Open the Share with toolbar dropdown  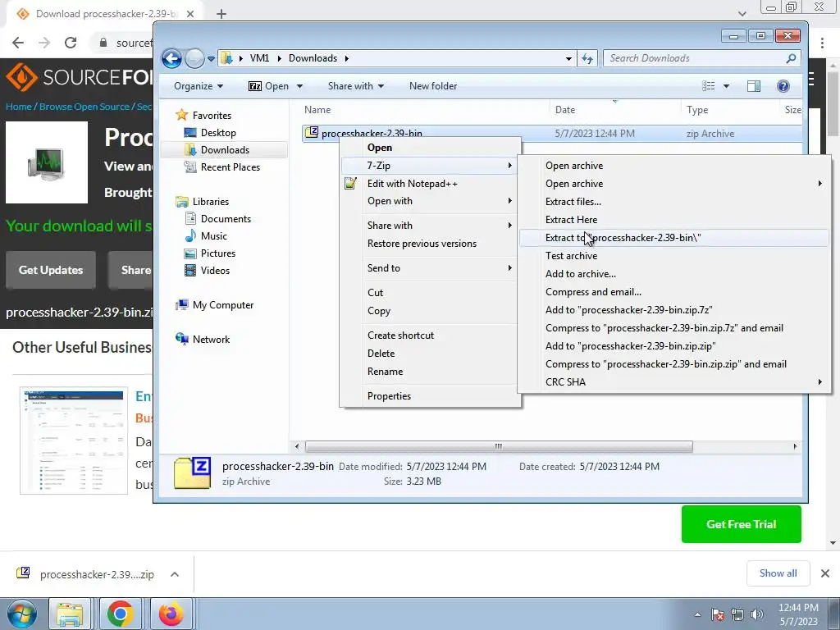point(356,86)
